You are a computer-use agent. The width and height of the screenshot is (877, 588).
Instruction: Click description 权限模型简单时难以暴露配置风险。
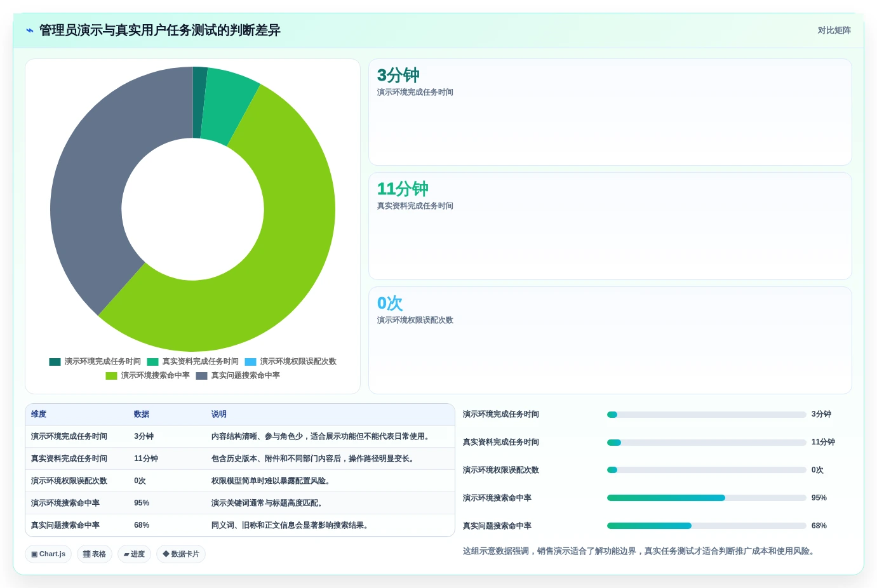coord(272,481)
